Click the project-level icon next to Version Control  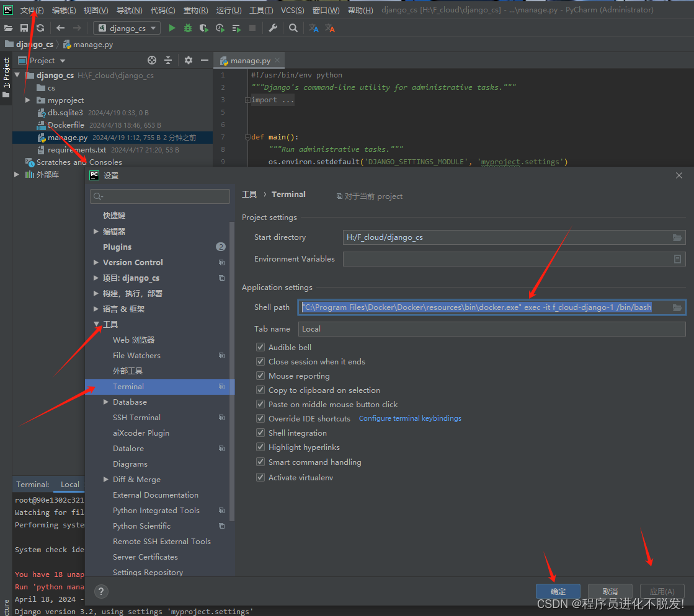(x=222, y=262)
